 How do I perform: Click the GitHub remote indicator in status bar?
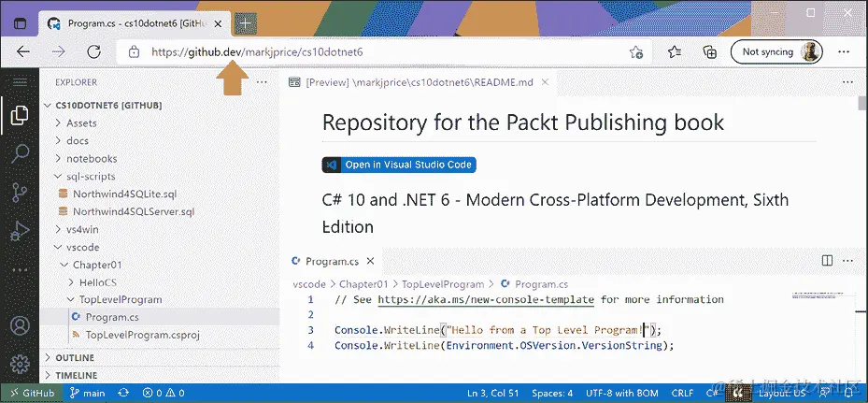32,393
